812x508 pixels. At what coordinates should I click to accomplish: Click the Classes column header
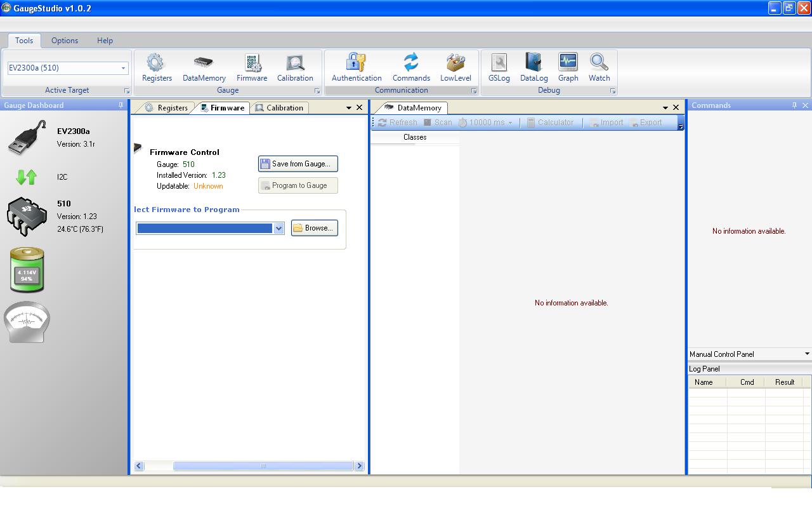(415, 137)
